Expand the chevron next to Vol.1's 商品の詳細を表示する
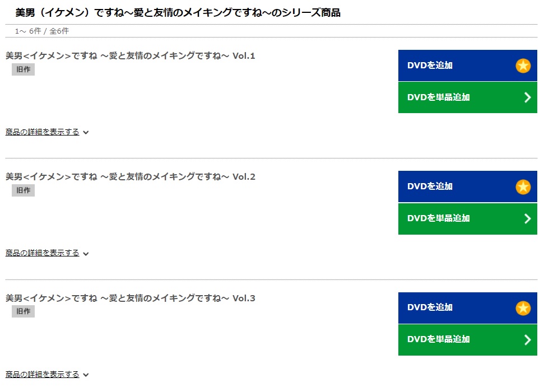This screenshot has height=392, width=544. [86, 133]
